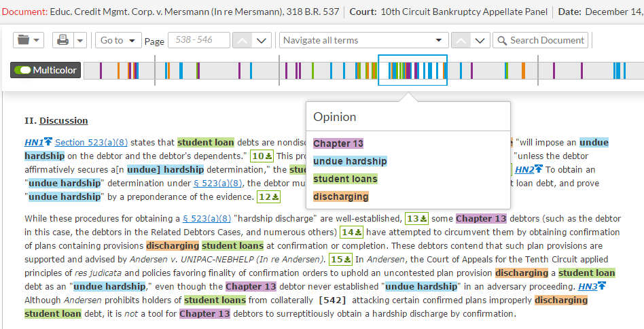
Task: Click the printer icon
Action: pyautogui.click(x=63, y=40)
